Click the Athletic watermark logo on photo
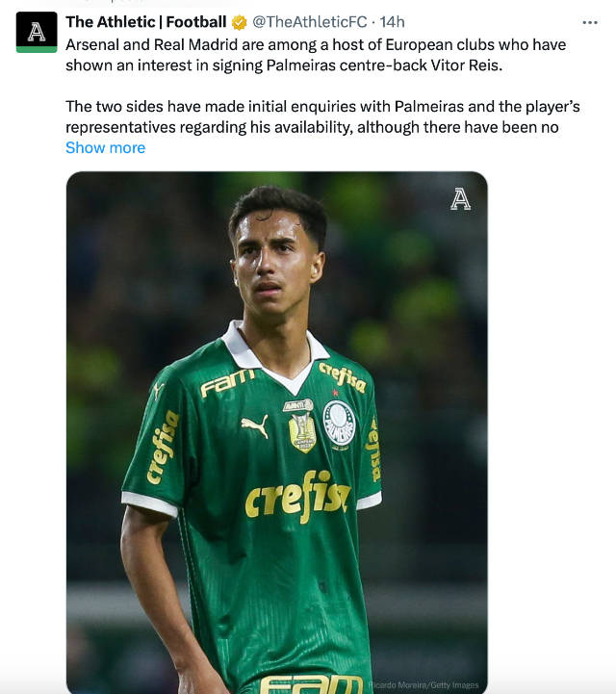 coord(461,198)
